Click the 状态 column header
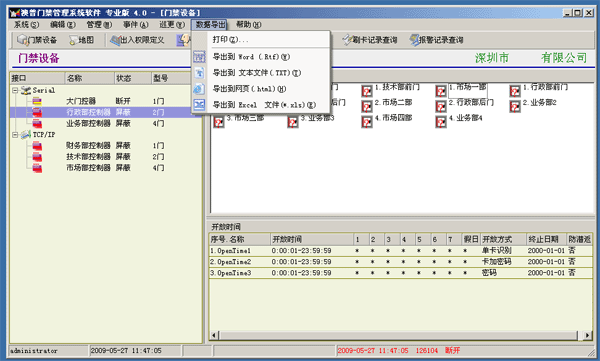This screenshot has width=600, height=361. click(x=132, y=78)
